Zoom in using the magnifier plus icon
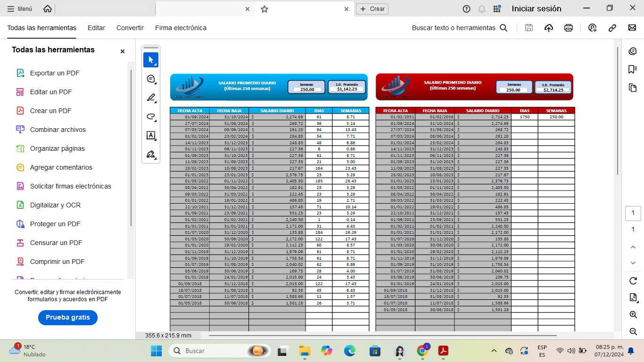Image resolution: width=644 pixels, height=362 pixels. click(x=633, y=314)
